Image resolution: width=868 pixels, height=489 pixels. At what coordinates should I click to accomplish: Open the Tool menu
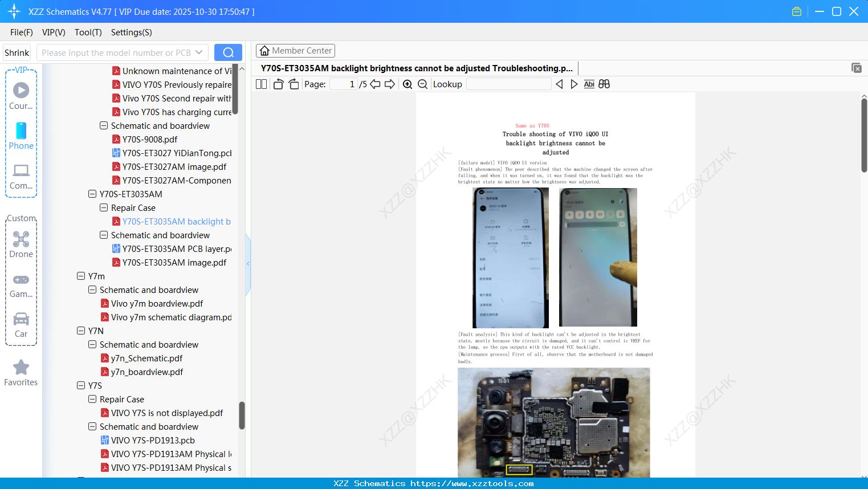(88, 32)
